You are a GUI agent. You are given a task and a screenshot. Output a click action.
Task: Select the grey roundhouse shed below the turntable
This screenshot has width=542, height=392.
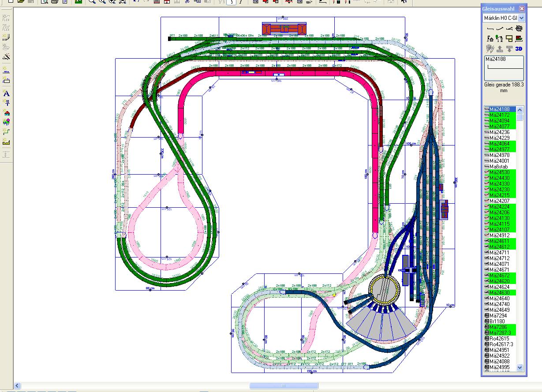(382, 323)
